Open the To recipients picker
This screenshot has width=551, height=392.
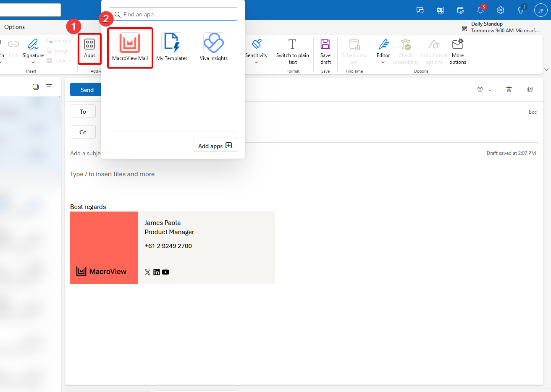pos(83,112)
